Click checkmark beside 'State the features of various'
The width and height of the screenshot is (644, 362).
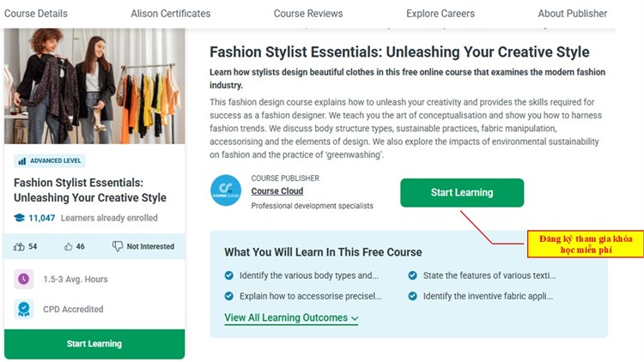413,275
